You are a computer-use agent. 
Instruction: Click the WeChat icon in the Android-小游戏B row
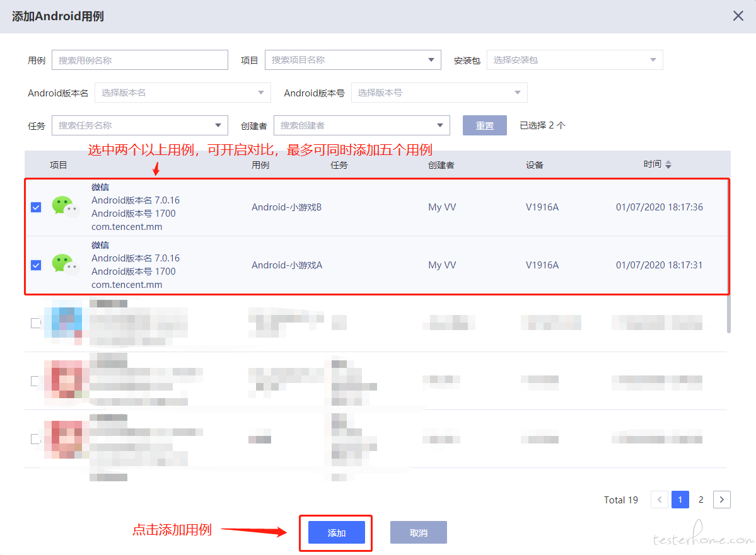[x=65, y=207]
